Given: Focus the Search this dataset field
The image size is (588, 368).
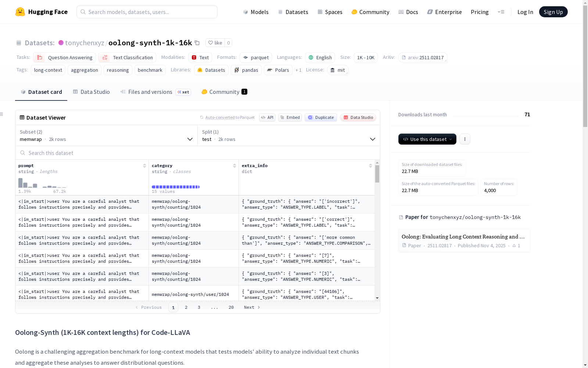Looking at the screenshot, I should (x=198, y=153).
